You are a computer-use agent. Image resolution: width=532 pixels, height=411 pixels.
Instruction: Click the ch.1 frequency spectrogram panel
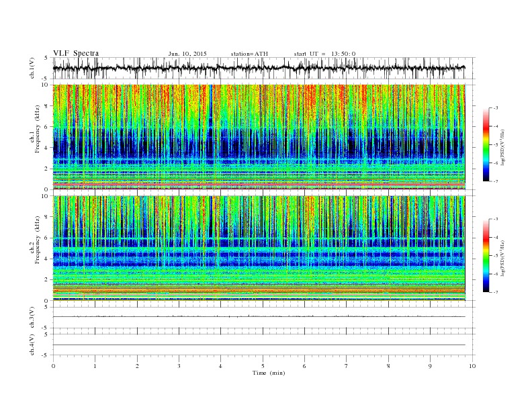[259, 137]
